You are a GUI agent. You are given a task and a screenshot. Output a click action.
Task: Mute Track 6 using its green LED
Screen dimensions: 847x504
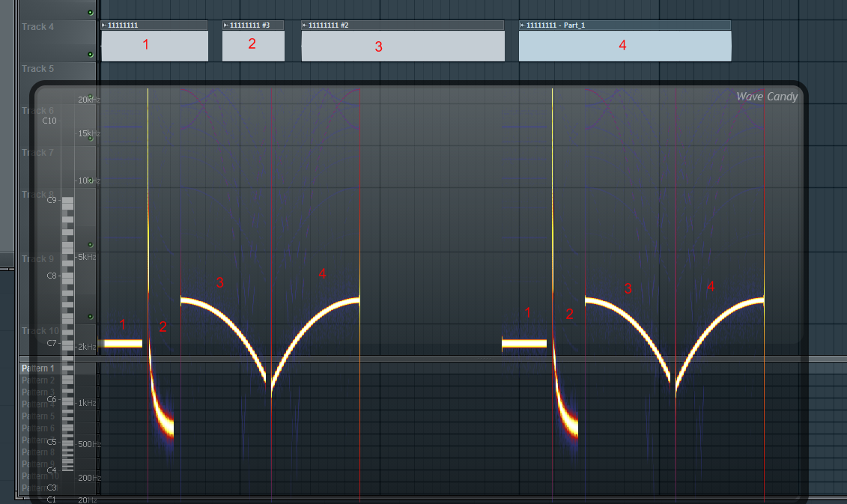click(x=90, y=139)
